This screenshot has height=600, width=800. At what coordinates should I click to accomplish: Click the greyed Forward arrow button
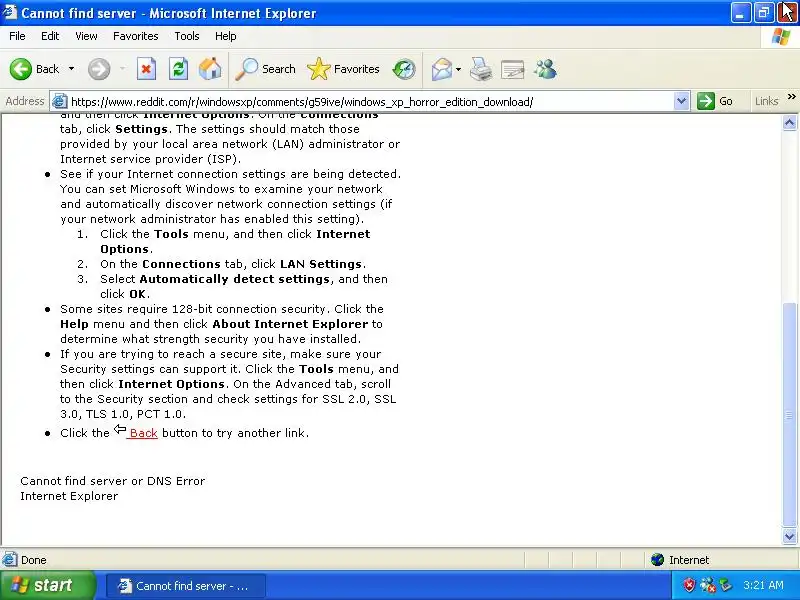99,69
